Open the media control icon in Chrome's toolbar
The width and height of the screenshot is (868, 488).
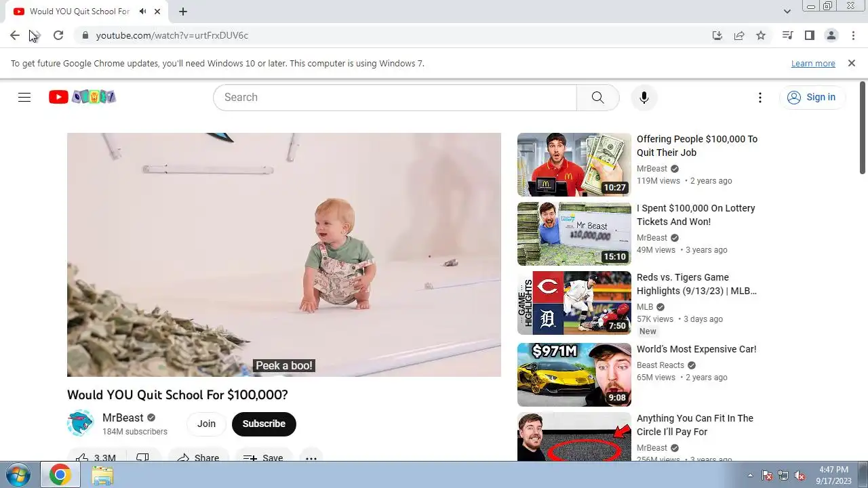787,35
